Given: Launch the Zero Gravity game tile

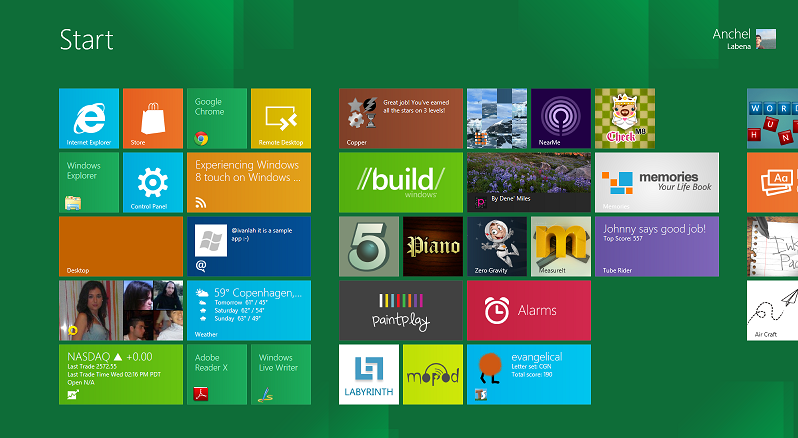Looking at the screenshot, I should (497, 246).
